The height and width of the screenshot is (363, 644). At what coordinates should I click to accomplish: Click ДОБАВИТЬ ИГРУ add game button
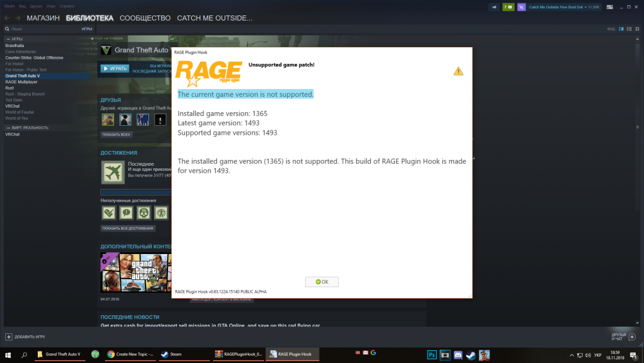point(26,337)
